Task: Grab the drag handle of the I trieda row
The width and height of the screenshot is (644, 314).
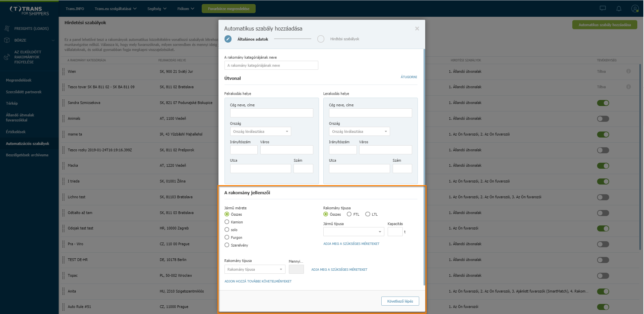Action: 63,181
